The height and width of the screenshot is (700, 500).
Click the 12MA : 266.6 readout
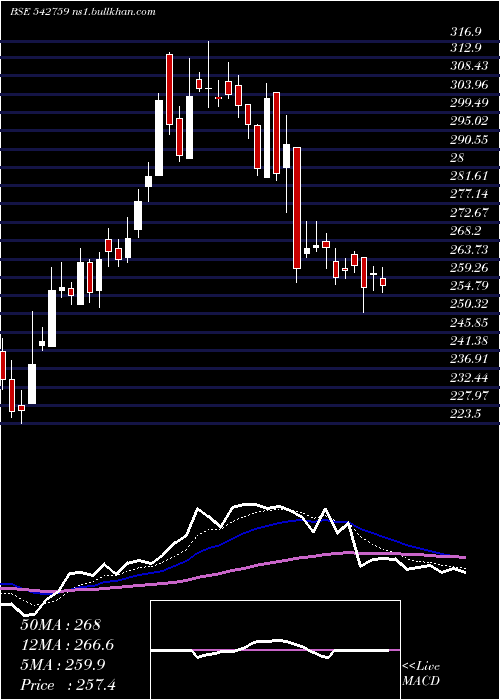(67, 645)
